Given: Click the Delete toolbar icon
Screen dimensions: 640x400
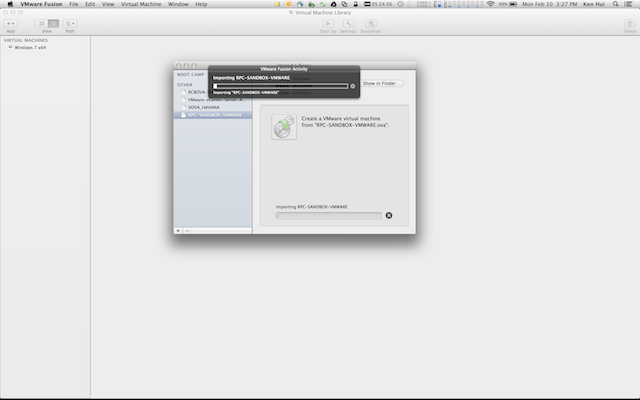Looking at the screenshot, I should [x=630, y=24].
